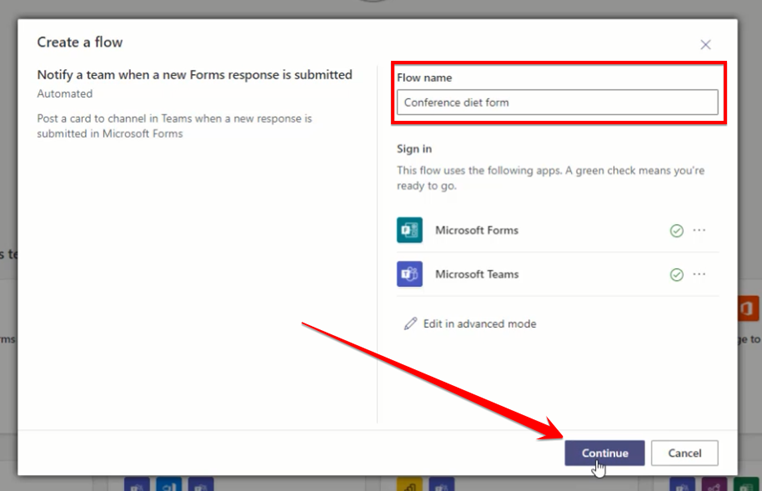The width and height of the screenshot is (762, 491).
Task: Open more options for Microsoft Forms
Action: tap(699, 230)
